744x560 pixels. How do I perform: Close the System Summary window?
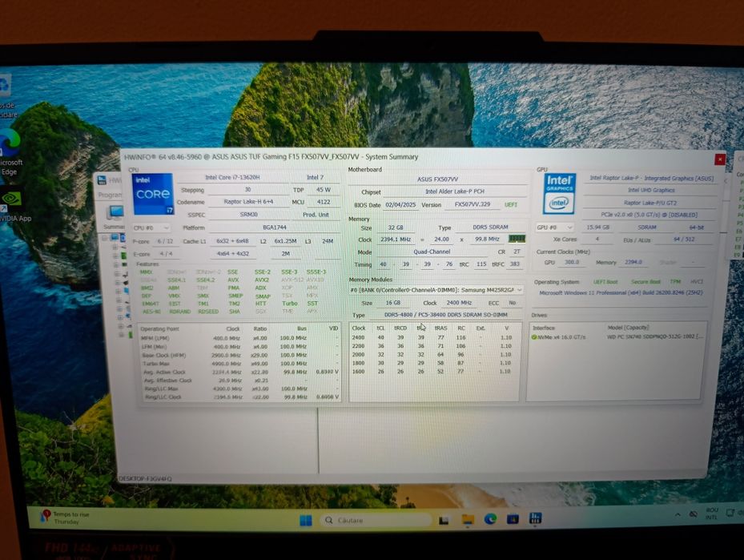720,159
